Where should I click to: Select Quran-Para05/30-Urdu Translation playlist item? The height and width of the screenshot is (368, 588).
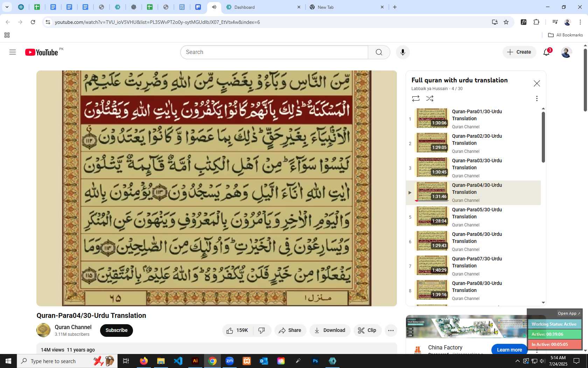pyautogui.click(x=474, y=217)
